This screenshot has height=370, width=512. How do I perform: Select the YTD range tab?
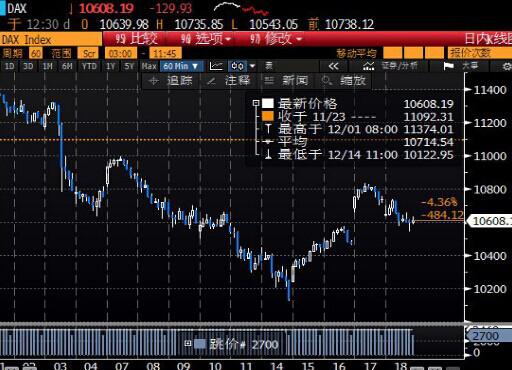pos(89,66)
